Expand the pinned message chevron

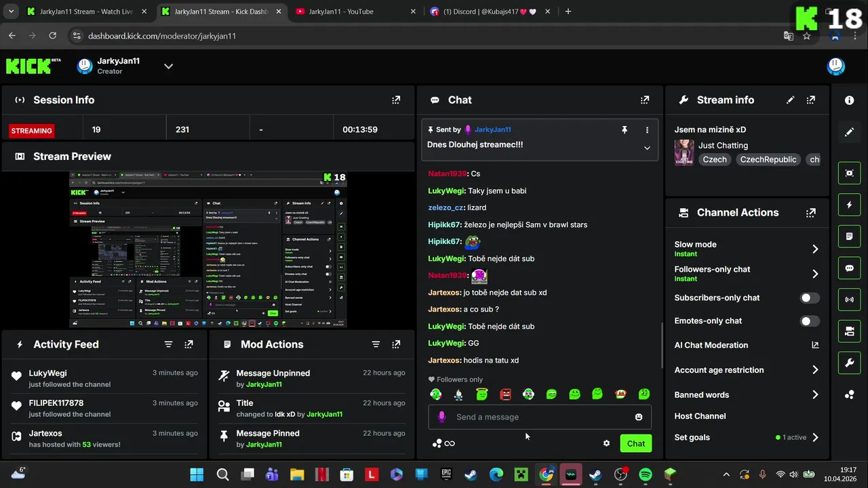[647, 148]
